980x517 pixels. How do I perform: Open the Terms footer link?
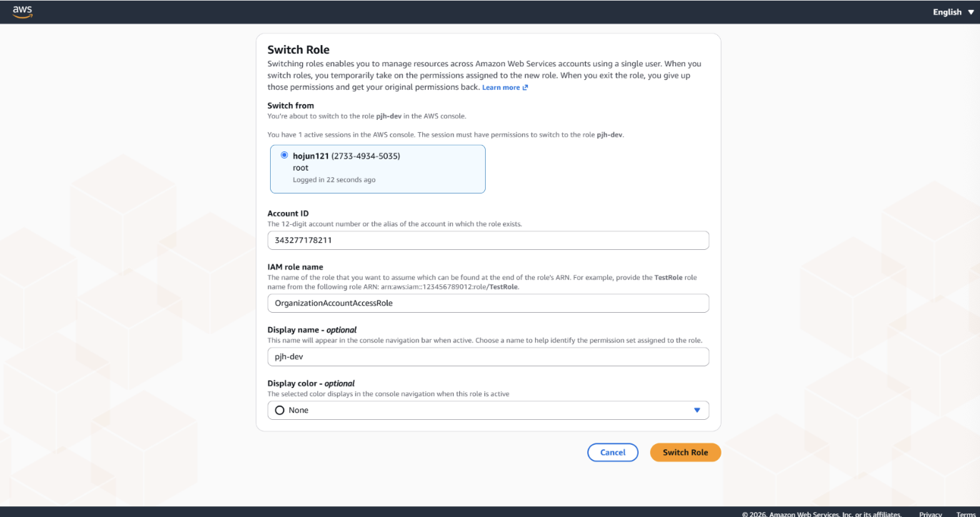(966, 514)
